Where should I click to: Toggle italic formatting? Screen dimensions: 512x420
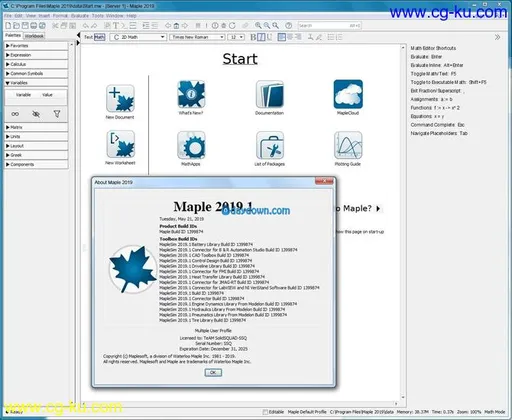pyautogui.click(x=261, y=37)
